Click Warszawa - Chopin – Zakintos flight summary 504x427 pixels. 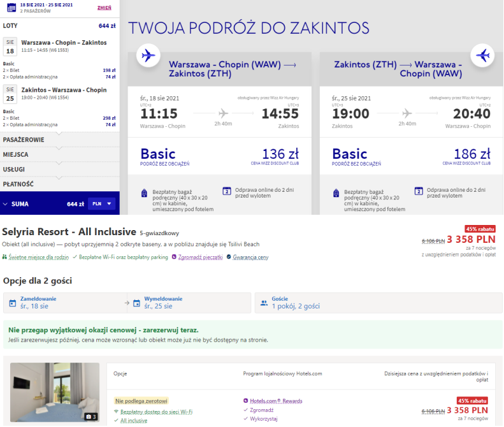pos(64,43)
